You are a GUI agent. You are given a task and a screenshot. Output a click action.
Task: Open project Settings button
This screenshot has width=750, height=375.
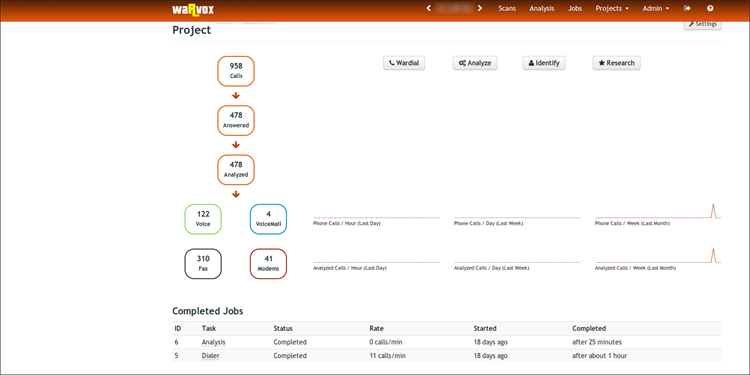[703, 24]
